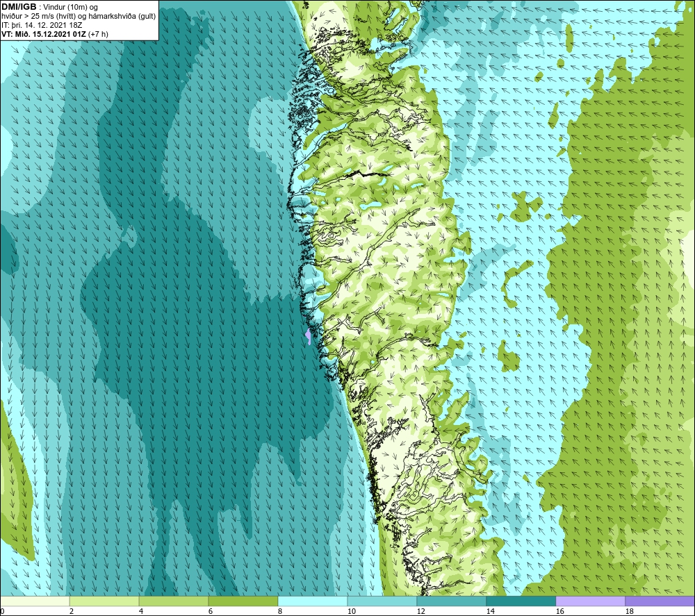Click the 'Vindur (10m) og' label
This screenshot has height=616, width=695.
70,7
